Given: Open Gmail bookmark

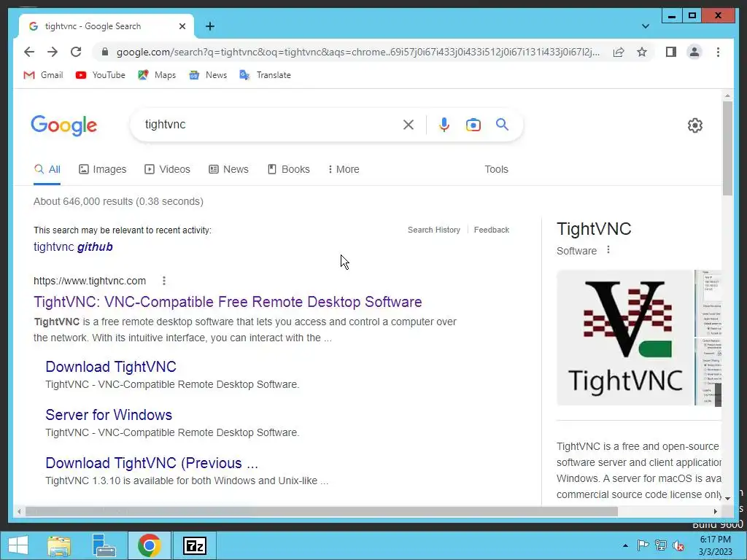Looking at the screenshot, I should tap(43, 75).
